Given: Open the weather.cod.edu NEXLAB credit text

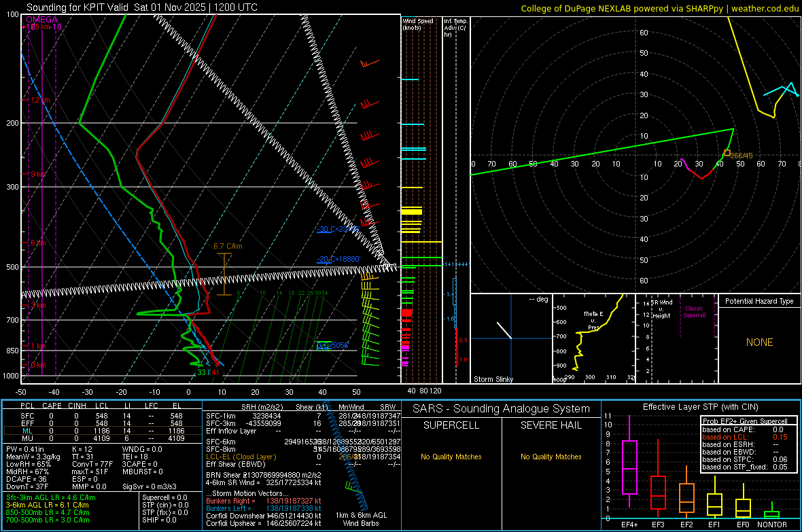Looking at the screenshot, I should pyautogui.click(x=660, y=8).
